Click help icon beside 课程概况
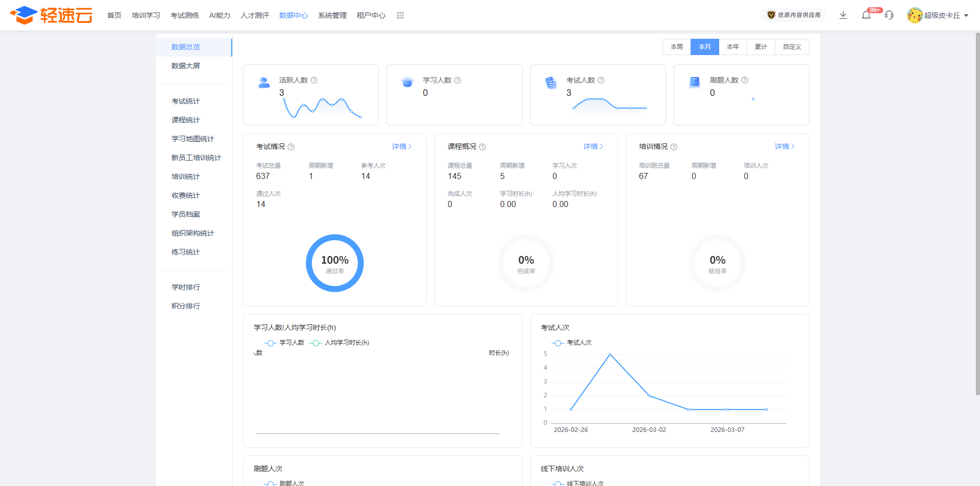980x486 pixels. click(x=482, y=147)
